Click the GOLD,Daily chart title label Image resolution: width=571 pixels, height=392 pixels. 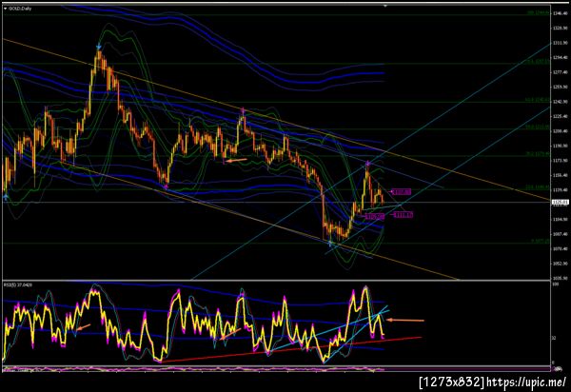click(20, 9)
